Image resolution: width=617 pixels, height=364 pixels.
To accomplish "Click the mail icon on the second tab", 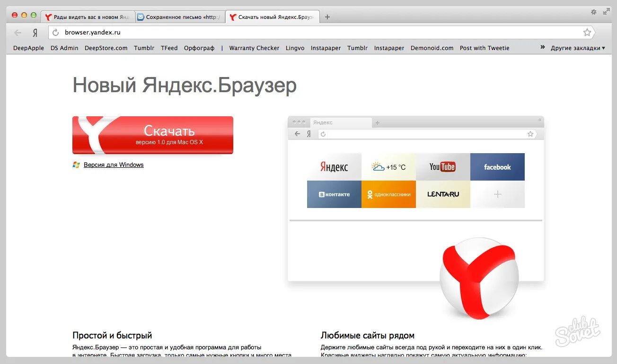I will click(141, 17).
